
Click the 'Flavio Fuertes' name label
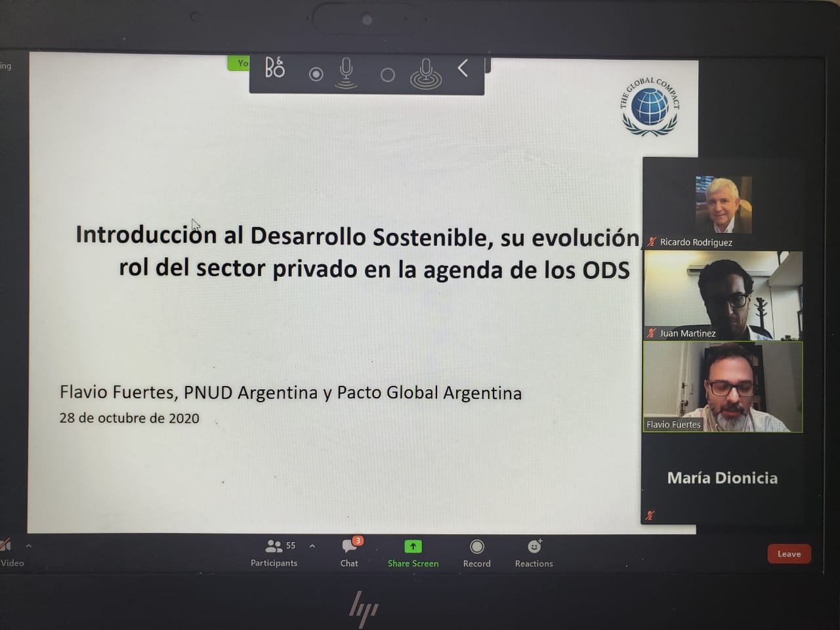pyautogui.click(x=673, y=425)
